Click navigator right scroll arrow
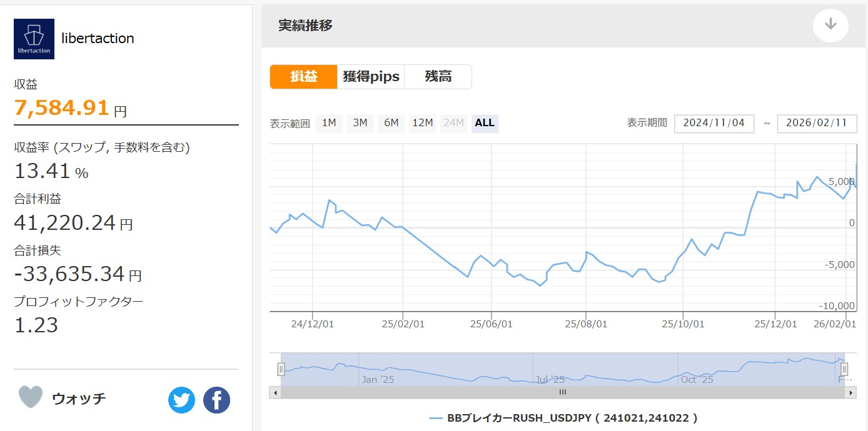The height and width of the screenshot is (431, 868). [850, 392]
